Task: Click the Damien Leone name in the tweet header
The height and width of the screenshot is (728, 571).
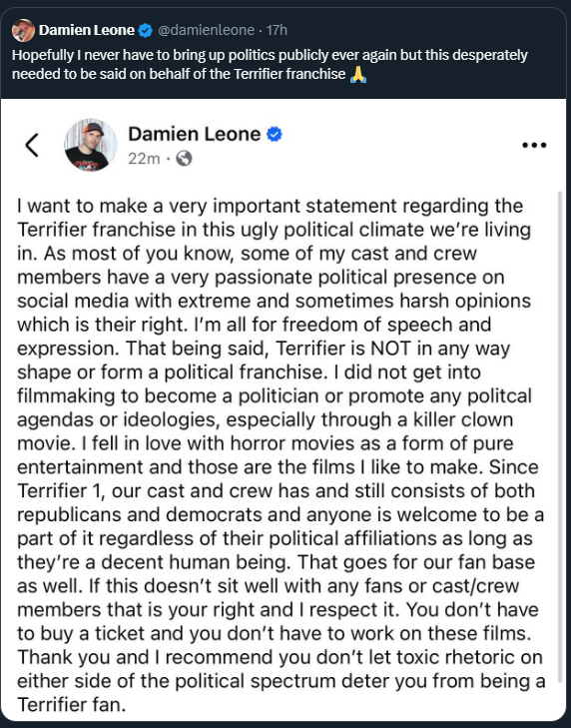Action: (x=86, y=30)
